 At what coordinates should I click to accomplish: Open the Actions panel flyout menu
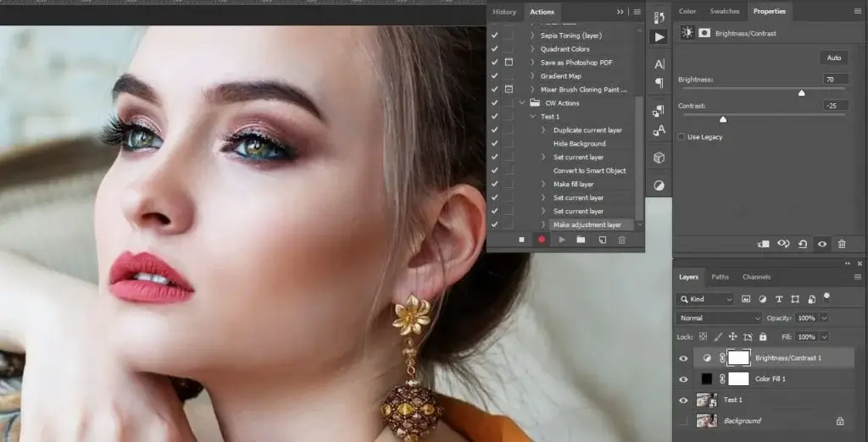pyautogui.click(x=637, y=12)
